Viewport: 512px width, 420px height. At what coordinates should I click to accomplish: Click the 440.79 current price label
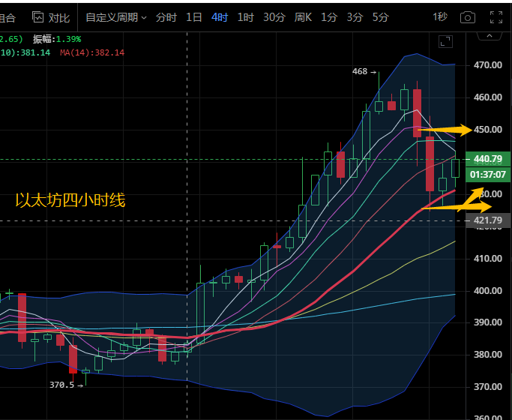487,159
